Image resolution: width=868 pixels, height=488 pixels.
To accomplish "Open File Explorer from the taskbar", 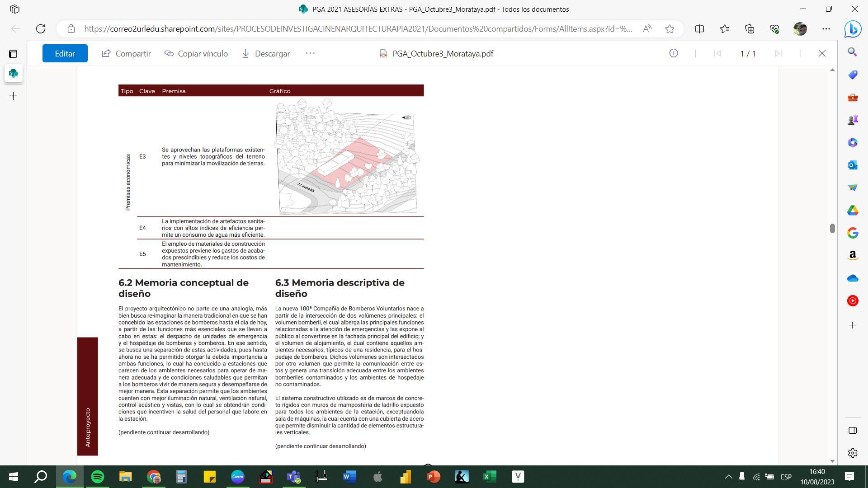I will (x=125, y=476).
